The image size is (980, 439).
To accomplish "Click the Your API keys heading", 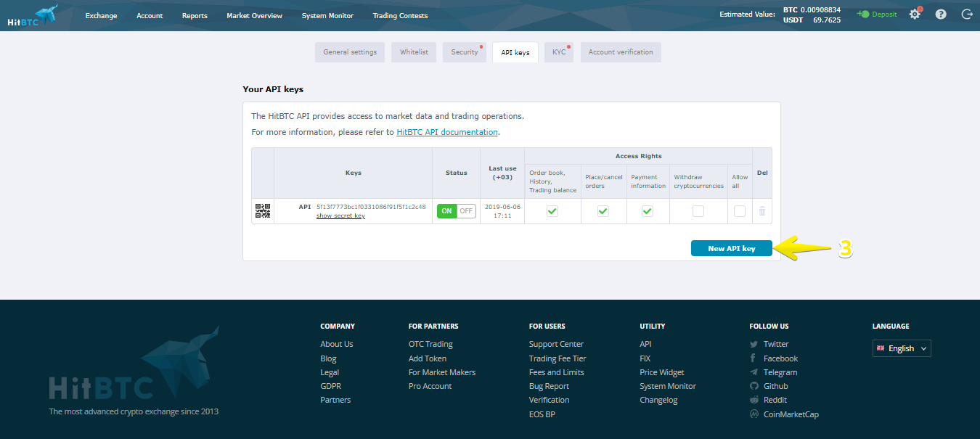I will (x=273, y=89).
